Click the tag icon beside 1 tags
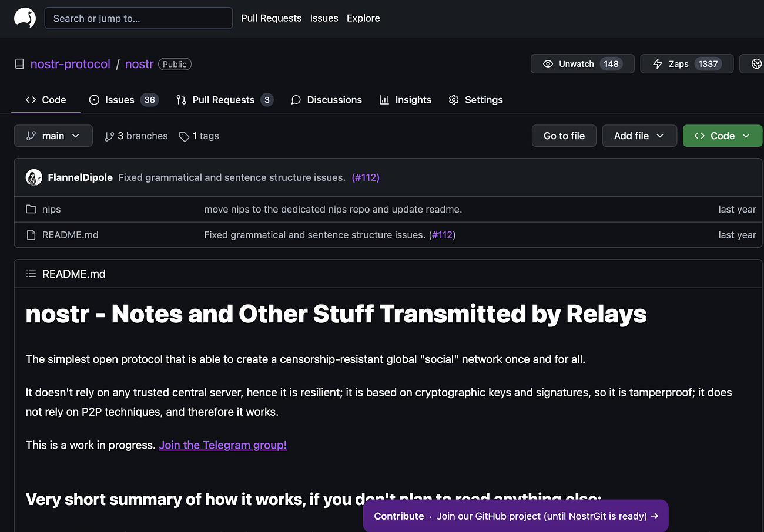The image size is (764, 532). [x=184, y=136]
